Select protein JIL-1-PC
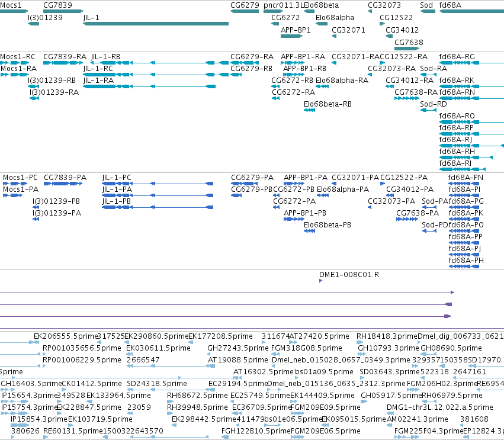Viewport: 504px width, 440px height. [x=158, y=184]
